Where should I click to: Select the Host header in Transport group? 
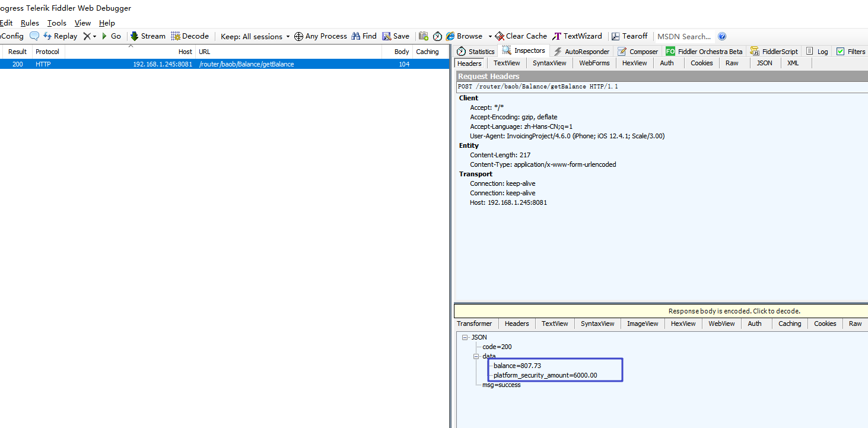tap(508, 202)
